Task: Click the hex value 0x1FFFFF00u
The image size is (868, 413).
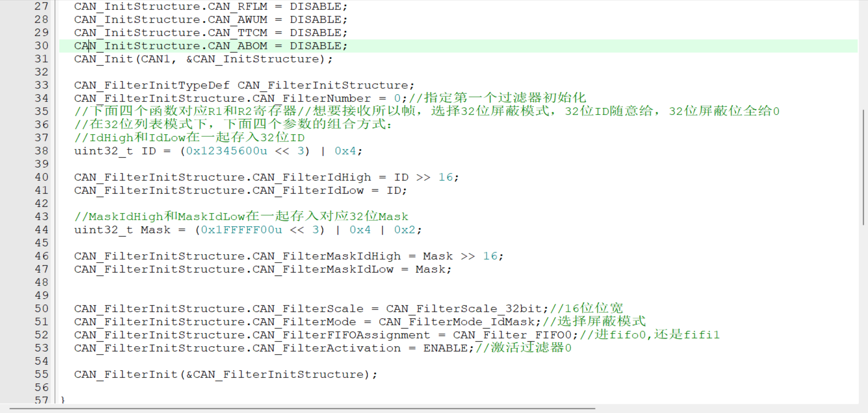Action: [x=241, y=230]
